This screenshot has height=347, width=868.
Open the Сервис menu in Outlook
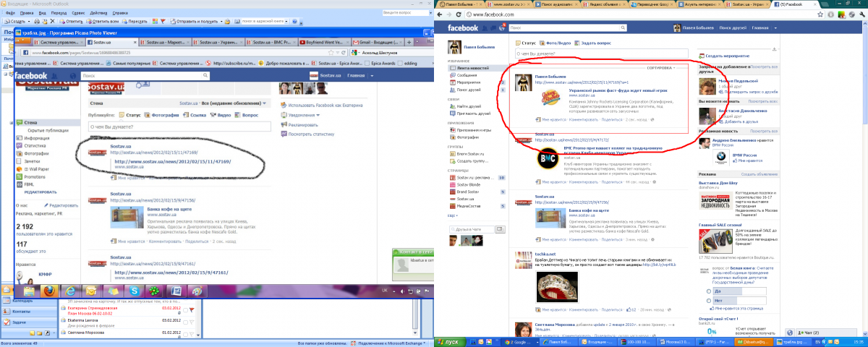(x=78, y=13)
